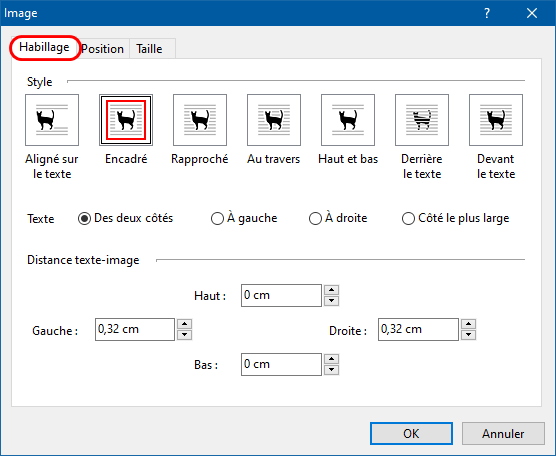Open the help question mark icon
The height and width of the screenshot is (456, 556).
487,13
